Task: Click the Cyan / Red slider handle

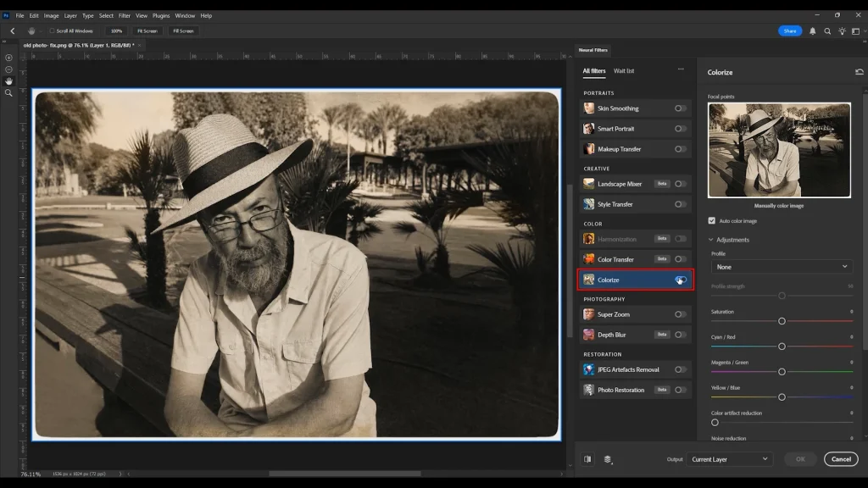Action: click(782, 347)
